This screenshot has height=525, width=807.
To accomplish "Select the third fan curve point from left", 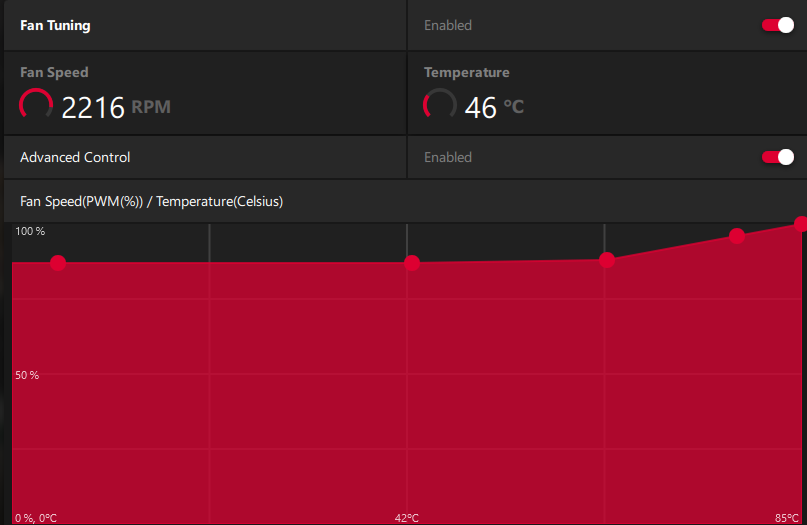I will tap(607, 260).
